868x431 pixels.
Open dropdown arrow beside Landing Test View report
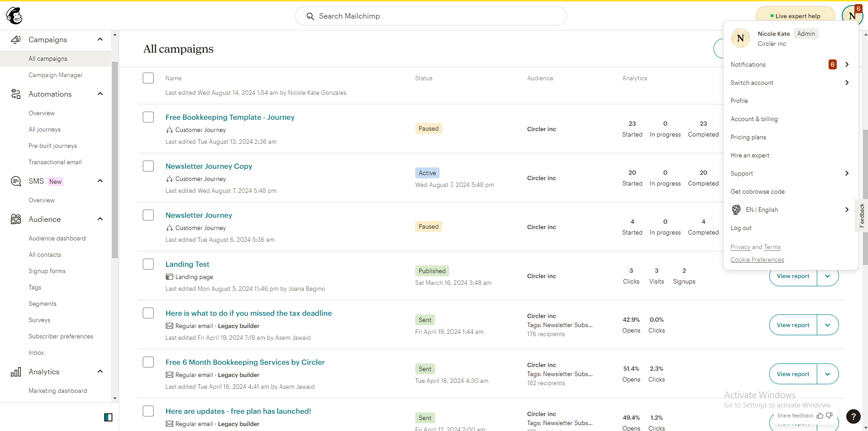[828, 276]
